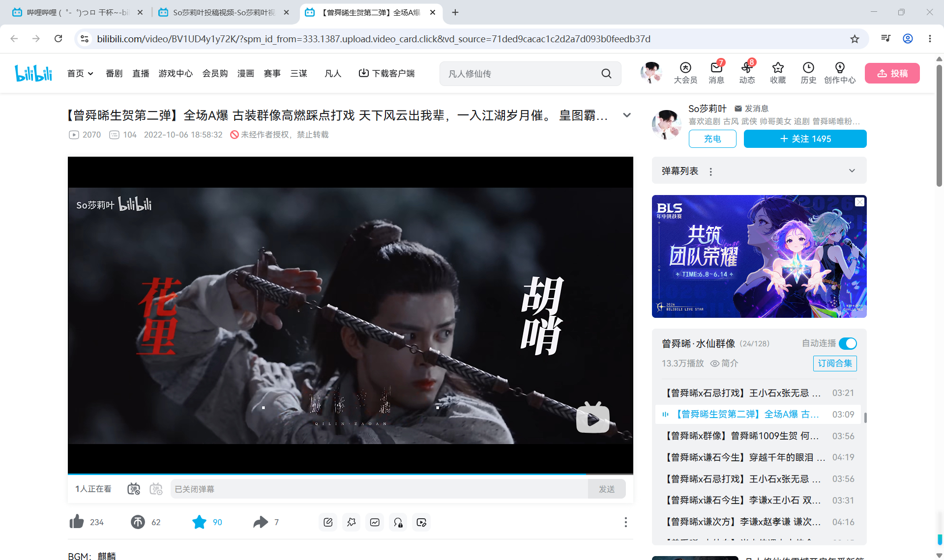944x560 pixels.
Task: Open 赛事 in navigation
Action: click(x=272, y=73)
